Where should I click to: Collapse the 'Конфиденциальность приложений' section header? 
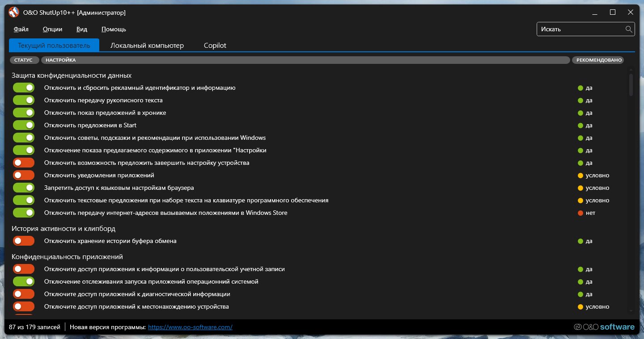pyautogui.click(x=67, y=257)
